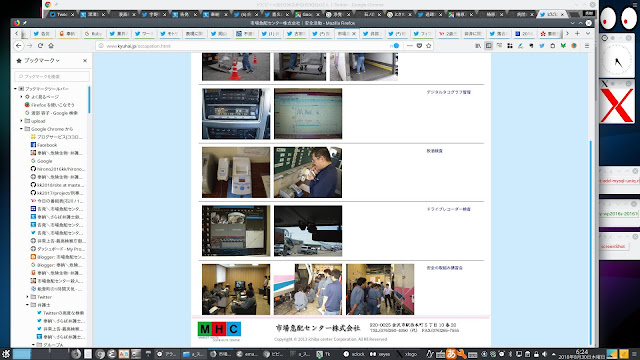Switch to the Ruby tab
Viewport: 640px width, 360px height.
(93, 34)
